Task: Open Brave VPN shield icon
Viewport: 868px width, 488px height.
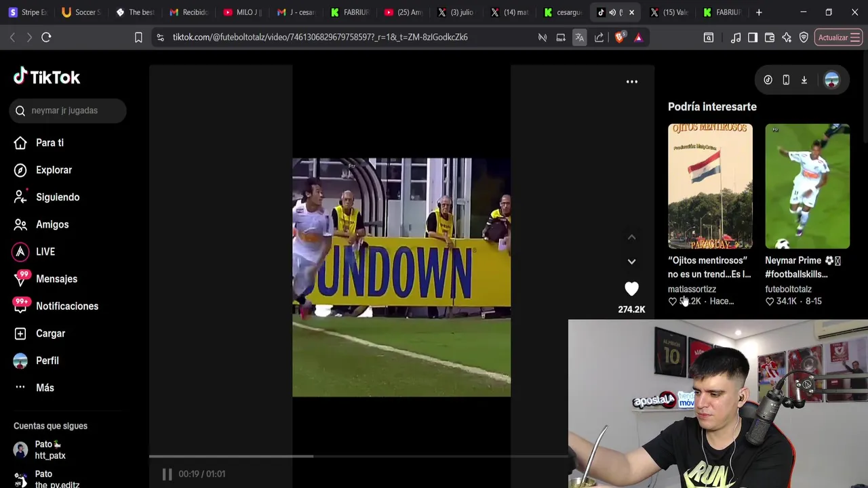Action: click(x=804, y=37)
